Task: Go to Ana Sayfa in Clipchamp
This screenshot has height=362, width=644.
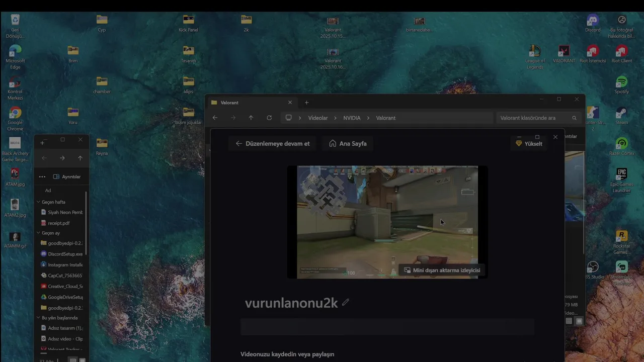Action: tap(348, 143)
